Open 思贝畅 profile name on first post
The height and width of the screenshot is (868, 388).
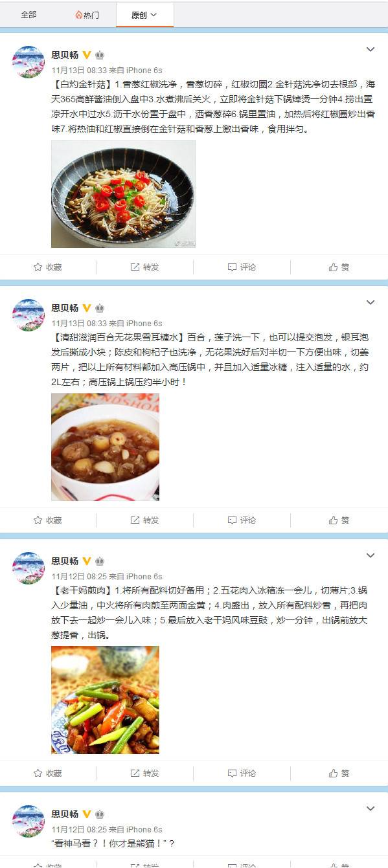pyautogui.click(x=65, y=55)
